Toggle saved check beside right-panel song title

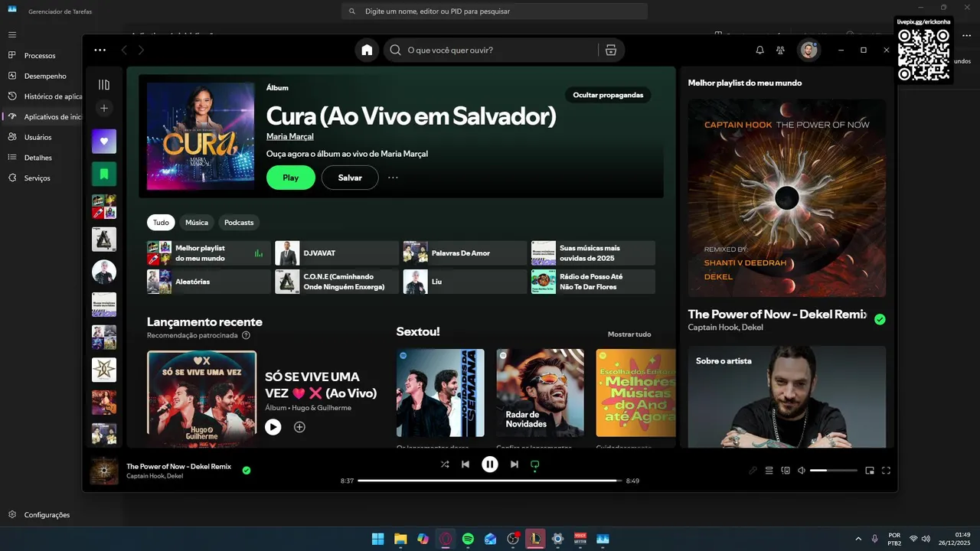(x=880, y=320)
